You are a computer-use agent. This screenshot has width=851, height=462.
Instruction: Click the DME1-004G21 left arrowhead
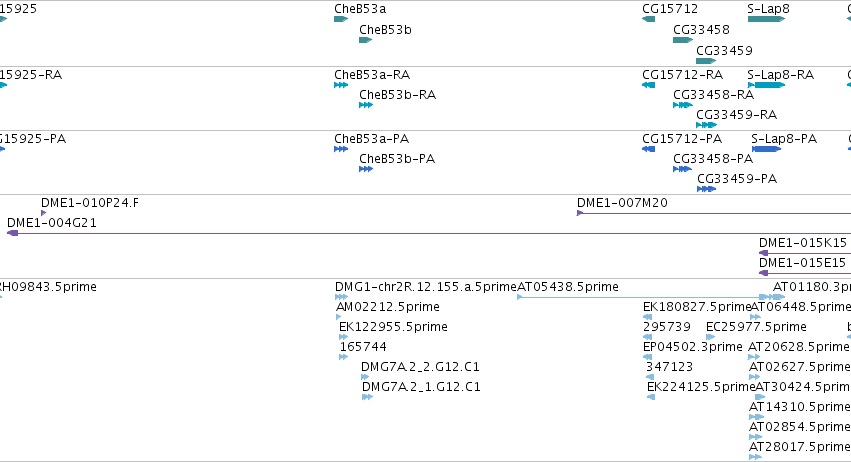pos(12,233)
